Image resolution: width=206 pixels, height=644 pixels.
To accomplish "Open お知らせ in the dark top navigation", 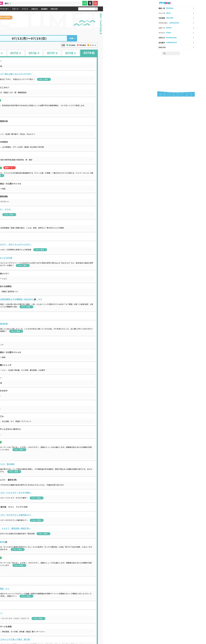I will (35, 9).
